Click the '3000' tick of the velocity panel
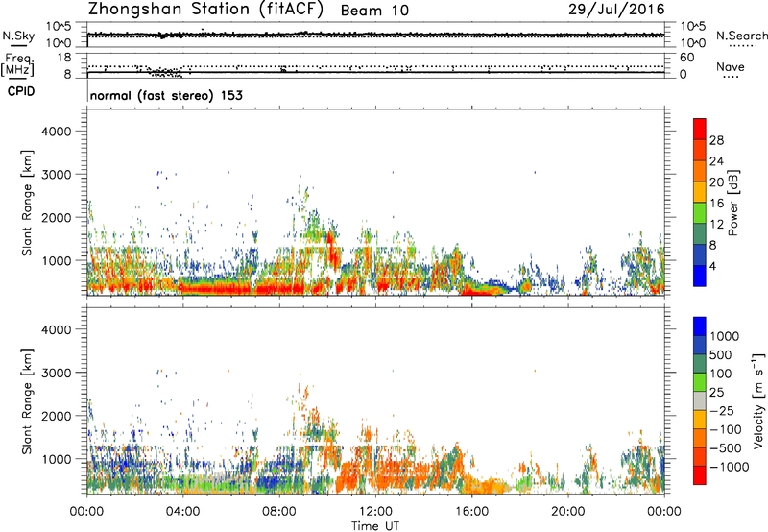This screenshot has height=532, width=768. 57,373
